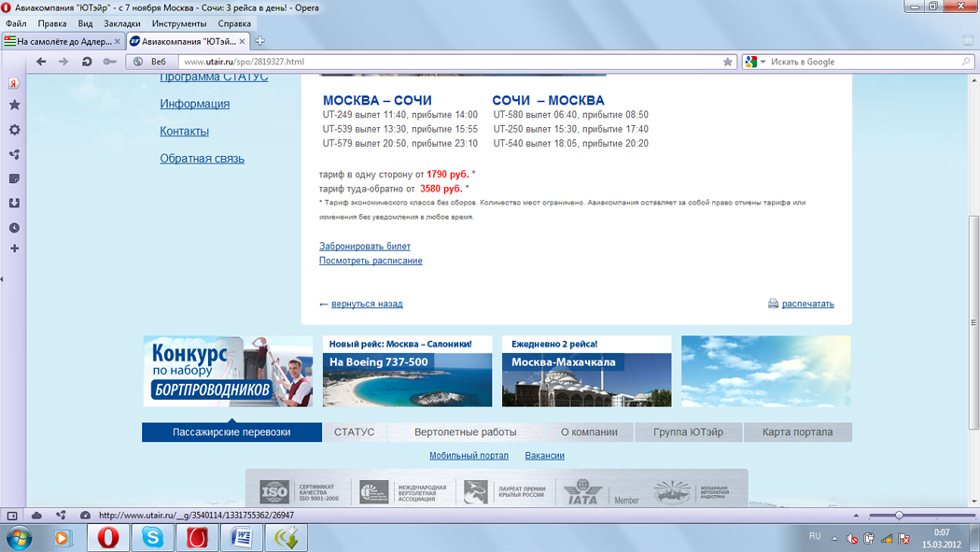Screen dimensions: 980x552
Task: Open Widgets gear panel in sidebar
Action: [x=14, y=130]
